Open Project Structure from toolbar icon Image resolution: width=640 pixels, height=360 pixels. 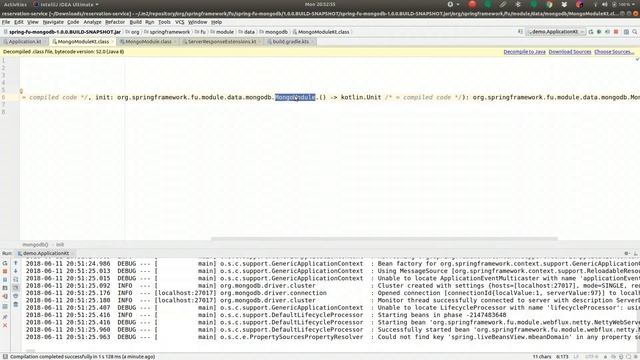tap(626, 32)
